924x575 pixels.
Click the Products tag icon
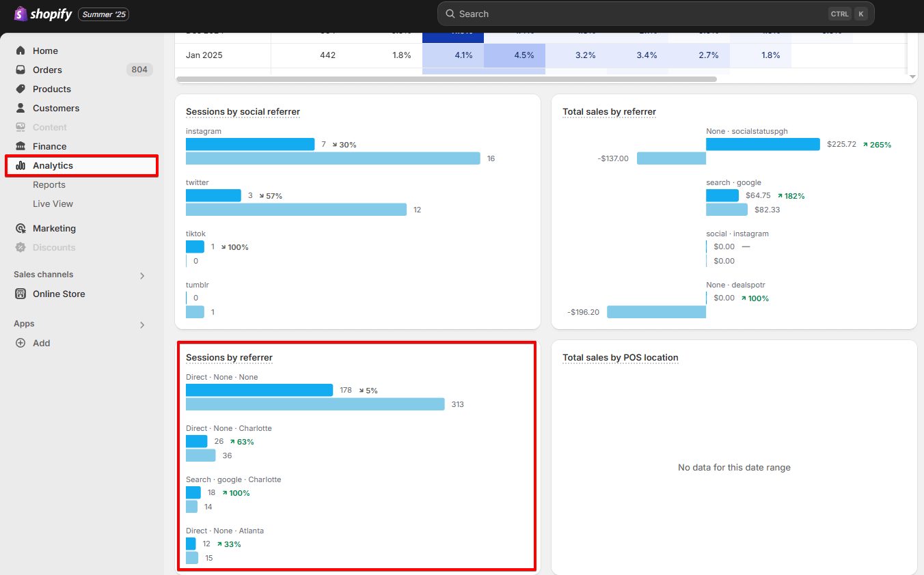[x=21, y=89]
